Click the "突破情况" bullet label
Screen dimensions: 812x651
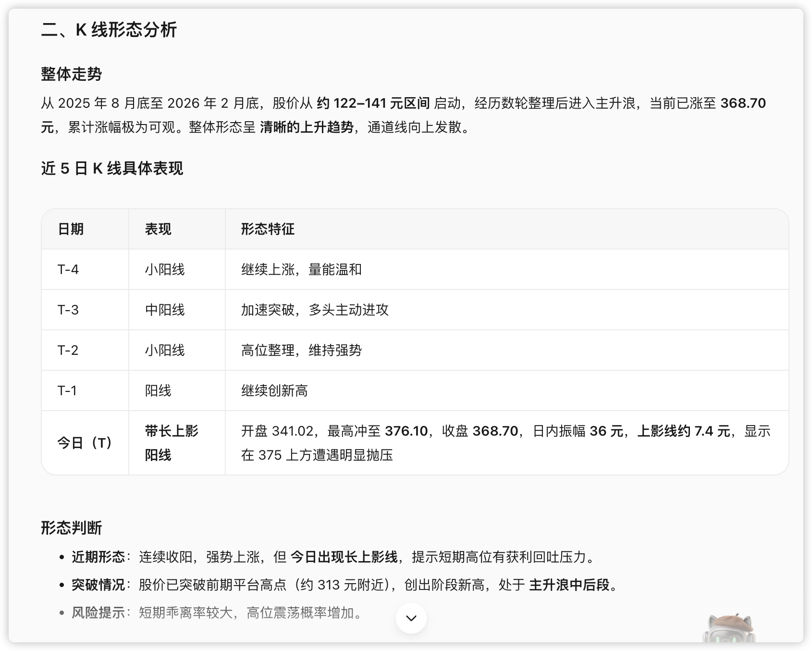tap(98, 585)
